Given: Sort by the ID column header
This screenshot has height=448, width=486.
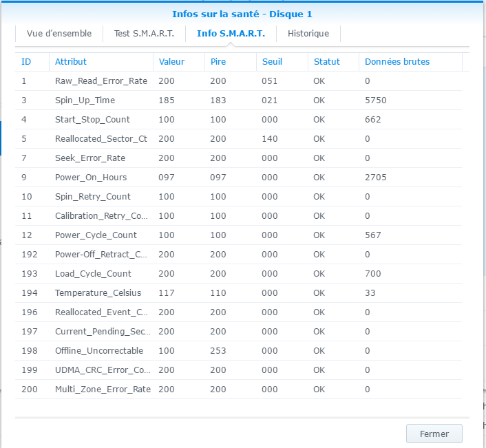Looking at the screenshot, I should click(32, 62).
